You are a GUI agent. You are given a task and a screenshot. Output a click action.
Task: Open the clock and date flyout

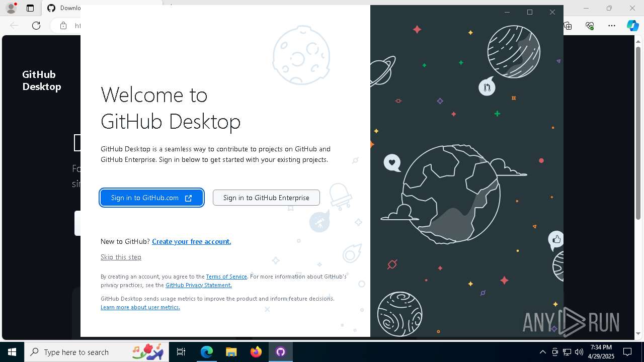[601, 352]
